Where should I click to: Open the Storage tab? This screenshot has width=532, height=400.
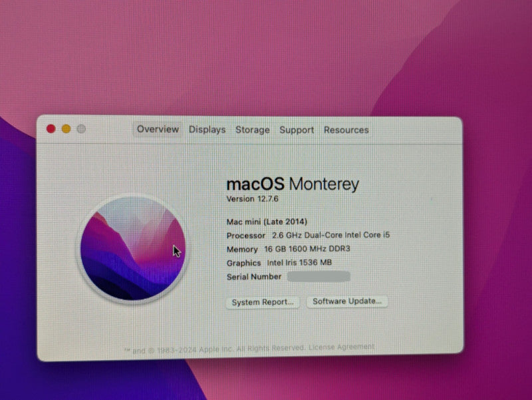pos(253,130)
